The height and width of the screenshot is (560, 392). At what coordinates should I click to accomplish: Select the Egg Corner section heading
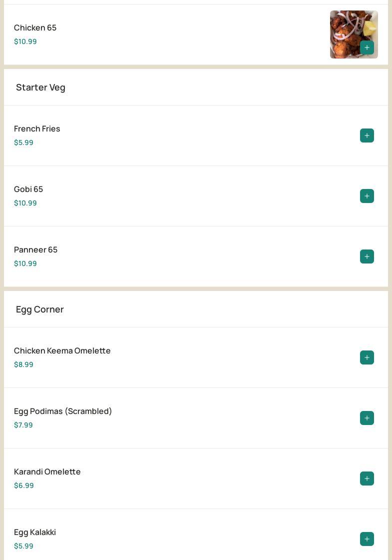(39, 309)
